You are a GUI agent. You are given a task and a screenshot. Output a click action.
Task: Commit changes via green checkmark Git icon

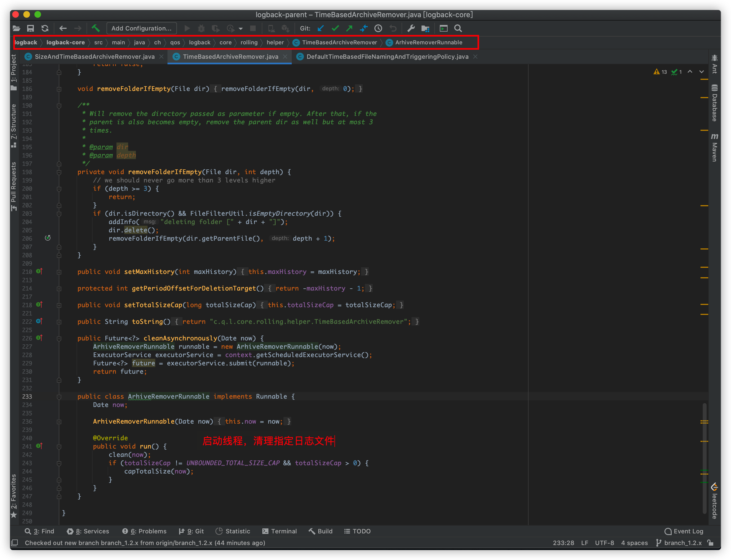[x=335, y=28]
